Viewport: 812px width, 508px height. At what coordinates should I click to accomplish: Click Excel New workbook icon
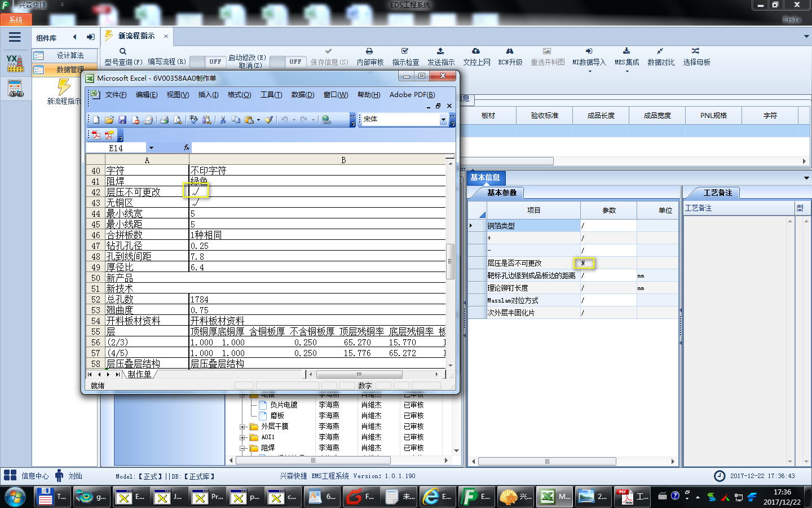[x=96, y=120]
